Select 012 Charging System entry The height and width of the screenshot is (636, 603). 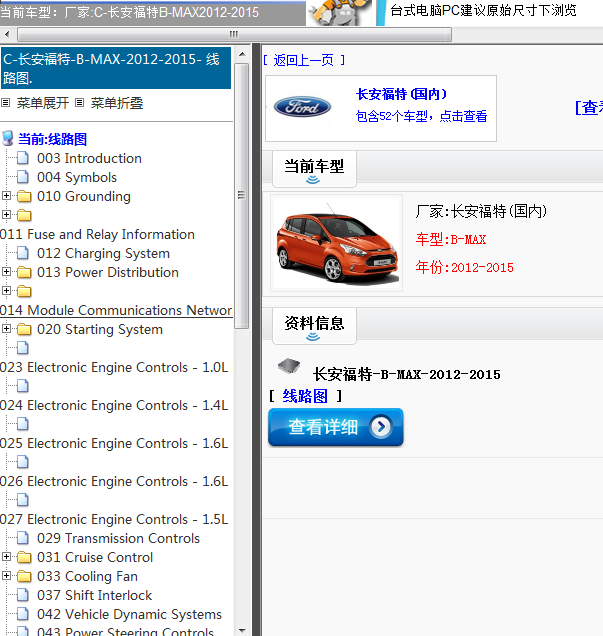[103, 253]
